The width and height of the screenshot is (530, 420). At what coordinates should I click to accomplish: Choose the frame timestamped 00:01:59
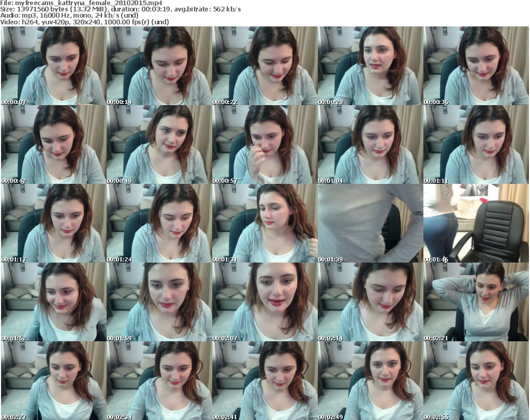[x=159, y=302]
